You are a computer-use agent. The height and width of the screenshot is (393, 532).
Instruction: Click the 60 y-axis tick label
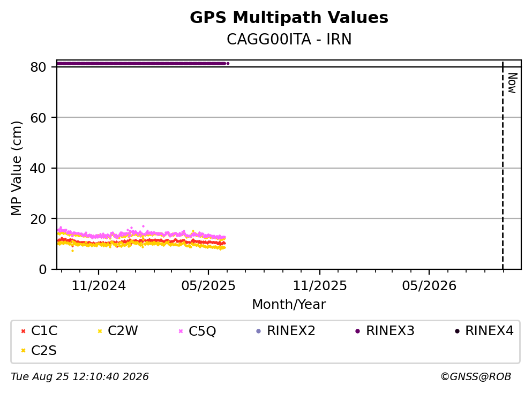(38, 118)
